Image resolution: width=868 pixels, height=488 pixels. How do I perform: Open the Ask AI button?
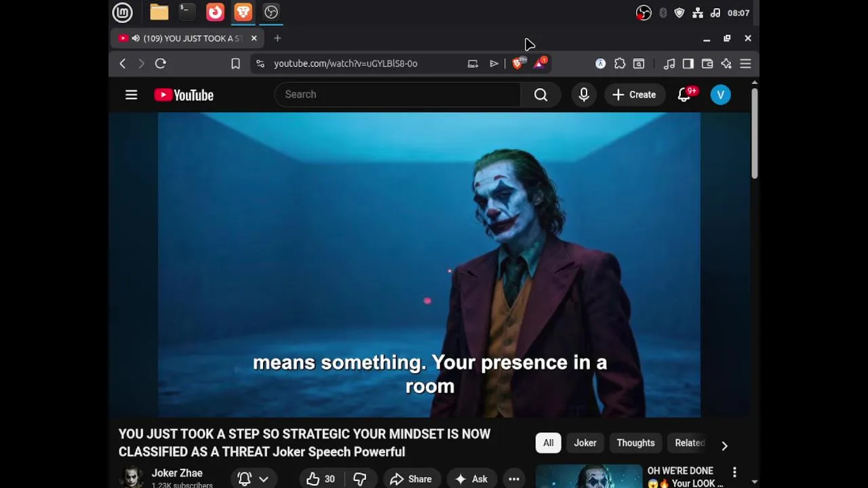(x=471, y=479)
